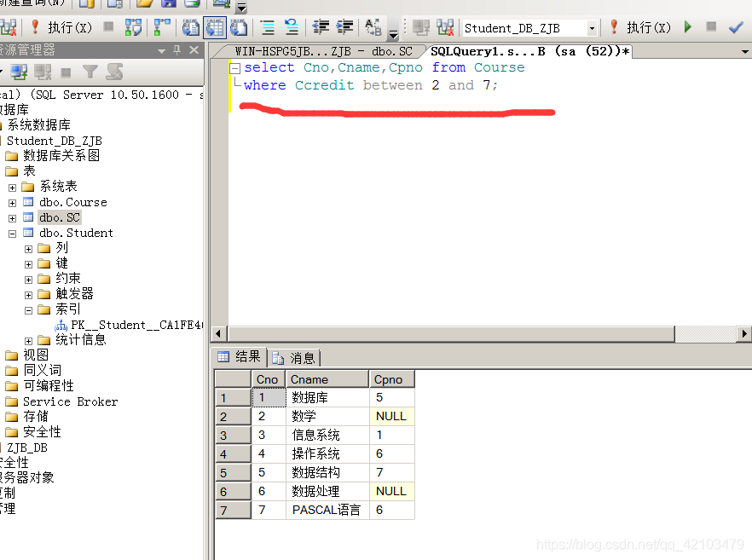
Task: Click Object Explorer connect icon
Action: click(19, 72)
